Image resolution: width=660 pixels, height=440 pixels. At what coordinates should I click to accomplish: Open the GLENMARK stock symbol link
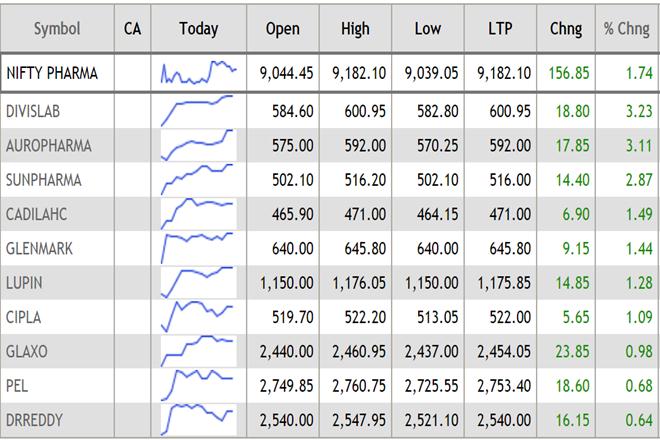coord(41,244)
